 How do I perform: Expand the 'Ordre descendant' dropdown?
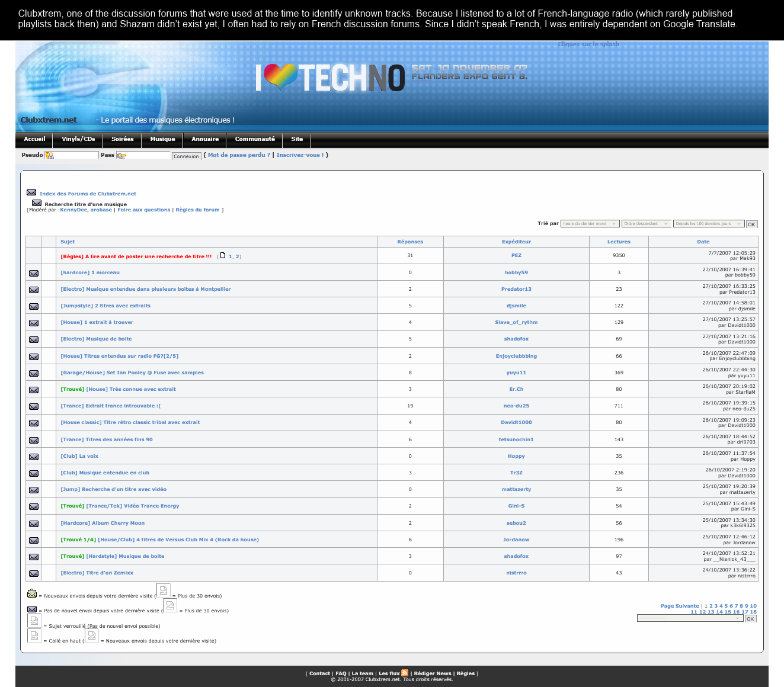(x=646, y=224)
